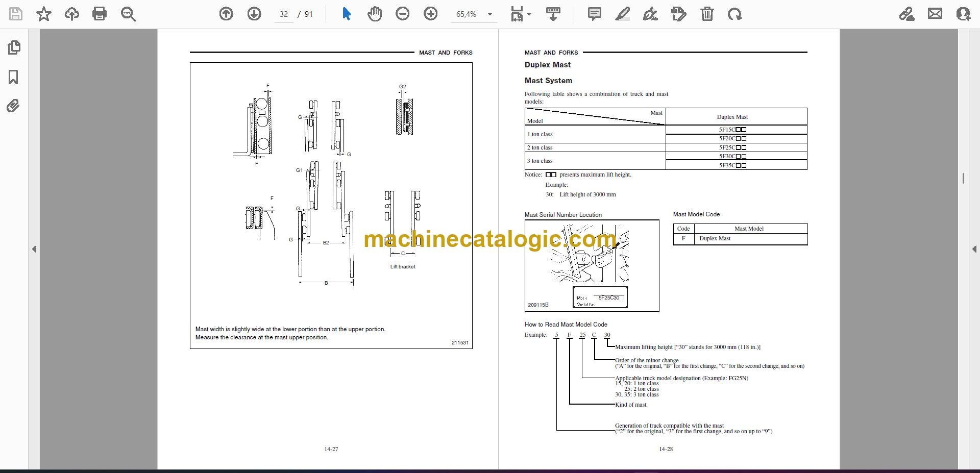Open the account sign-in icon
The image size is (980, 473).
(963, 14)
